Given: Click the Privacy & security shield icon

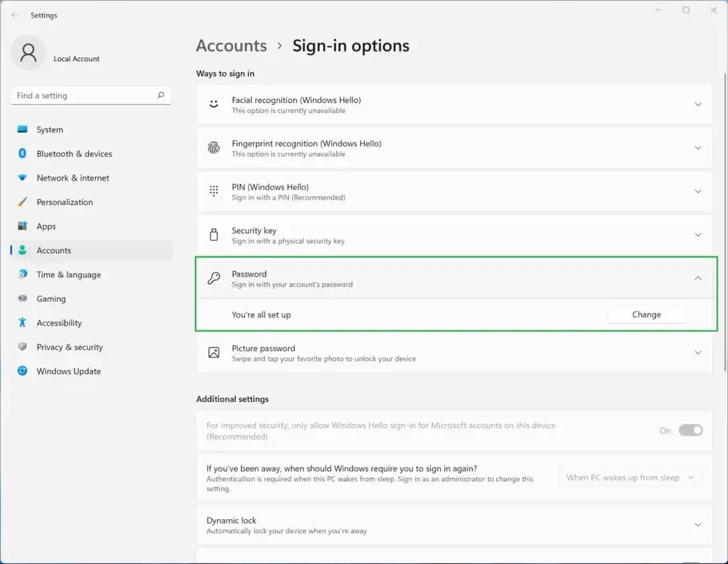Looking at the screenshot, I should point(22,347).
